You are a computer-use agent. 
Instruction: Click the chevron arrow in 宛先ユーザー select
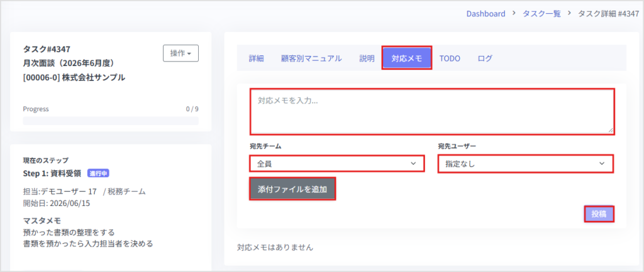(602, 163)
